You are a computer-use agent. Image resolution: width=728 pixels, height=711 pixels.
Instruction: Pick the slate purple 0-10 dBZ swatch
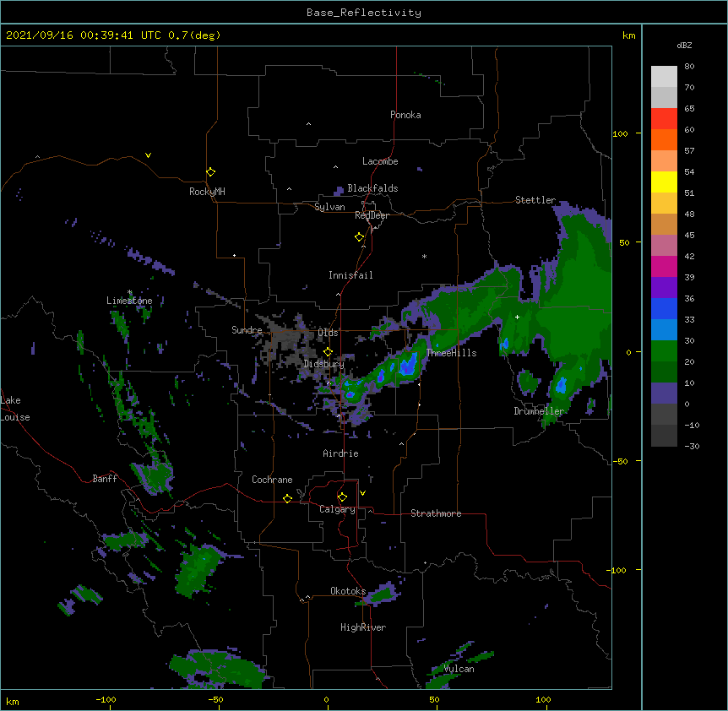click(664, 393)
